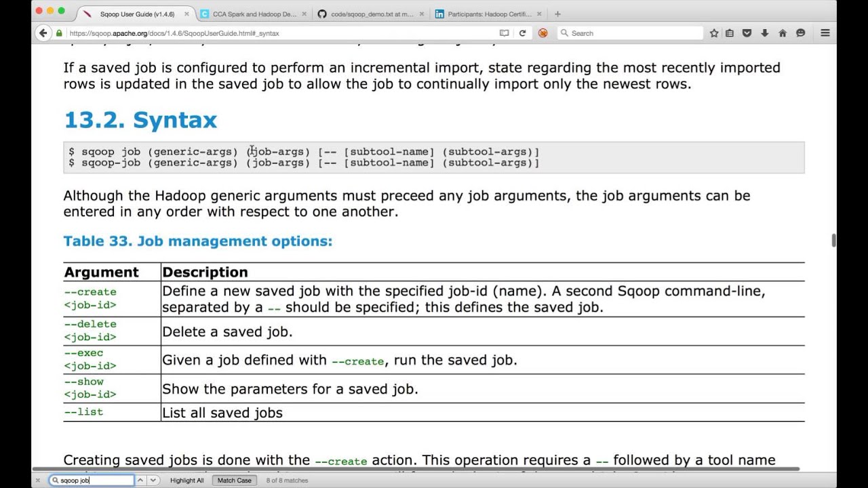Click the 'Define a new saved job' description
The height and width of the screenshot is (488, 868).
(464, 299)
